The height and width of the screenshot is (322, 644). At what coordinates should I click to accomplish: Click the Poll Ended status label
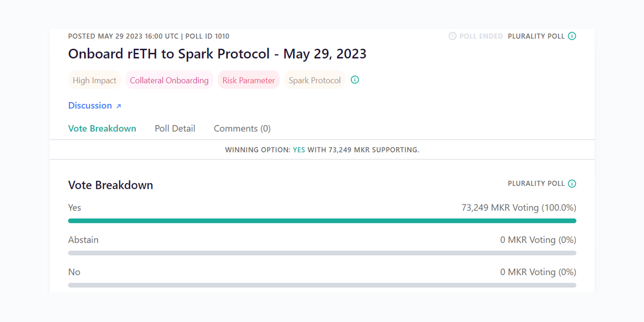pyautogui.click(x=481, y=36)
